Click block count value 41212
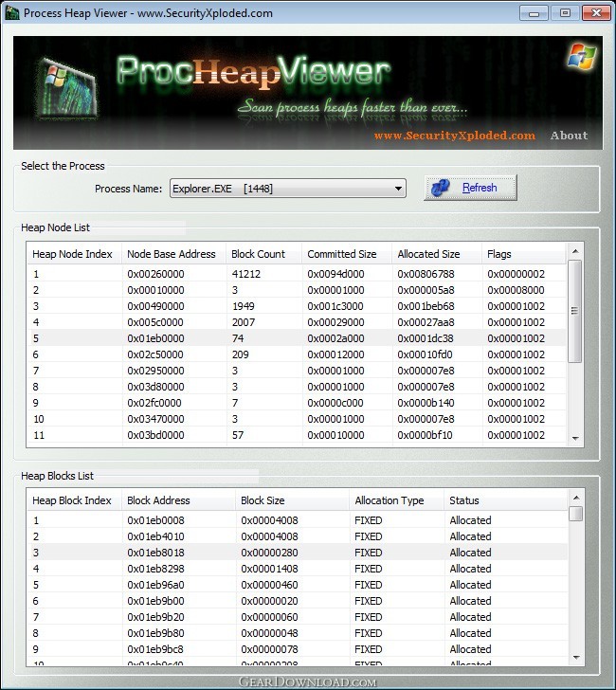The width and height of the screenshot is (616, 690). point(246,274)
